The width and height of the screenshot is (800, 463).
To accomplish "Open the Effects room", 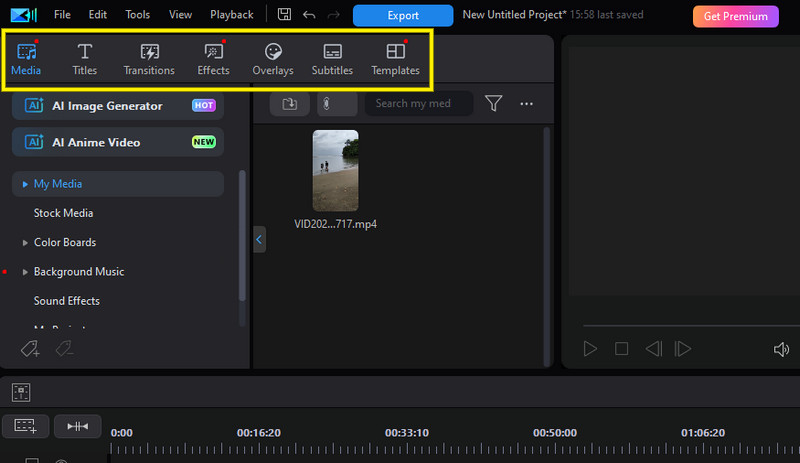I will pyautogui.click(x=213, y=59).
